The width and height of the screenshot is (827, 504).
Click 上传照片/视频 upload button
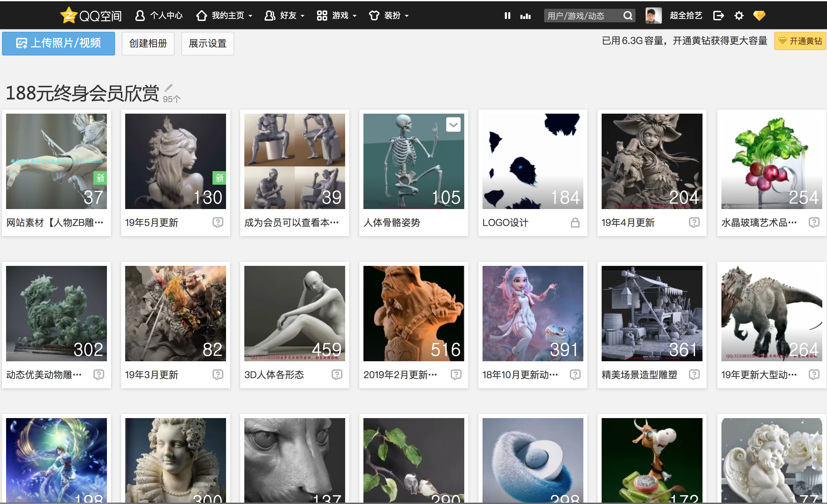tap(59, 43)
